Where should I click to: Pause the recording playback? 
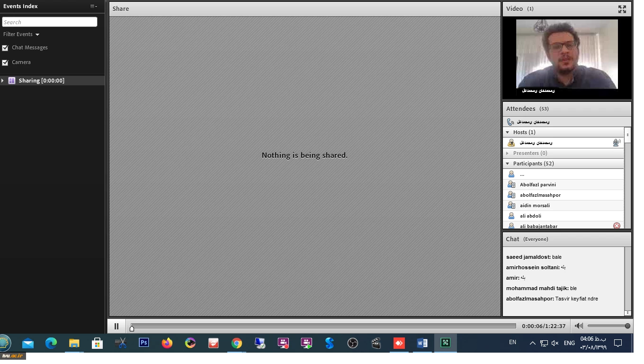(116, 326)
